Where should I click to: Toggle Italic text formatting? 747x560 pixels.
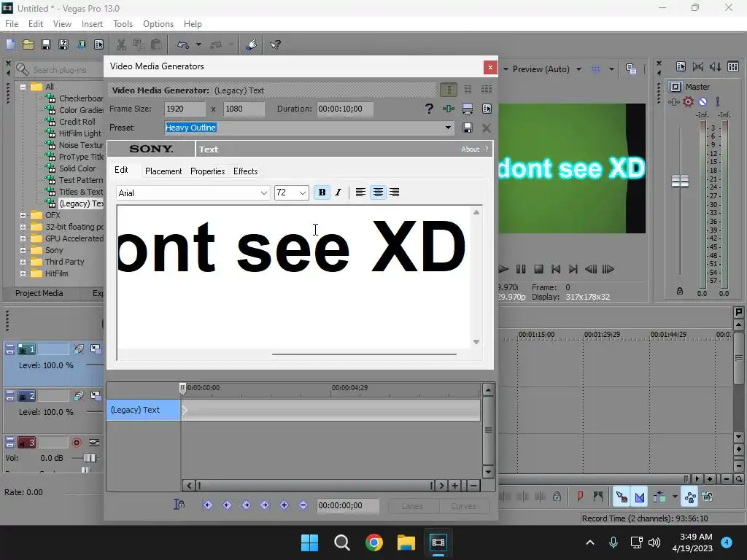point(338,192)
